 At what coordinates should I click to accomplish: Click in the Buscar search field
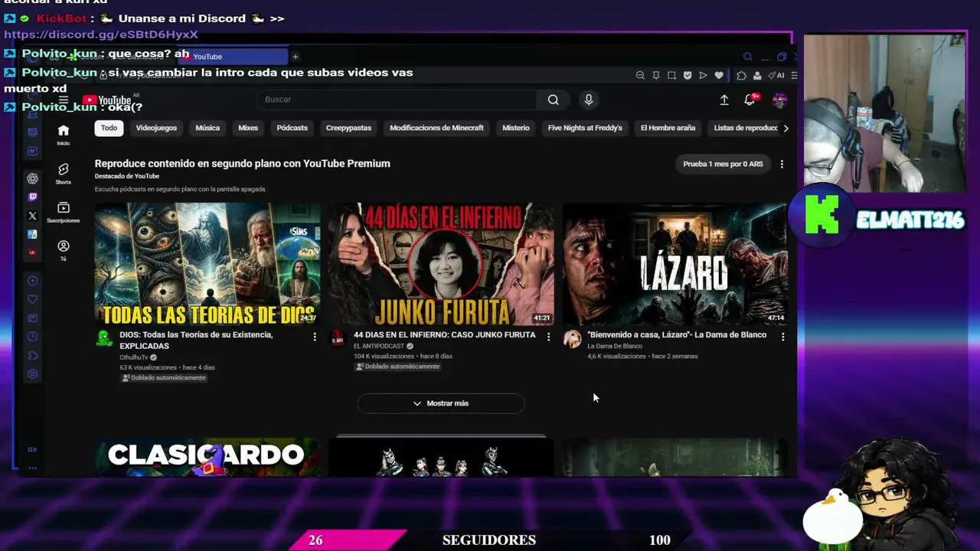point(397,99)
